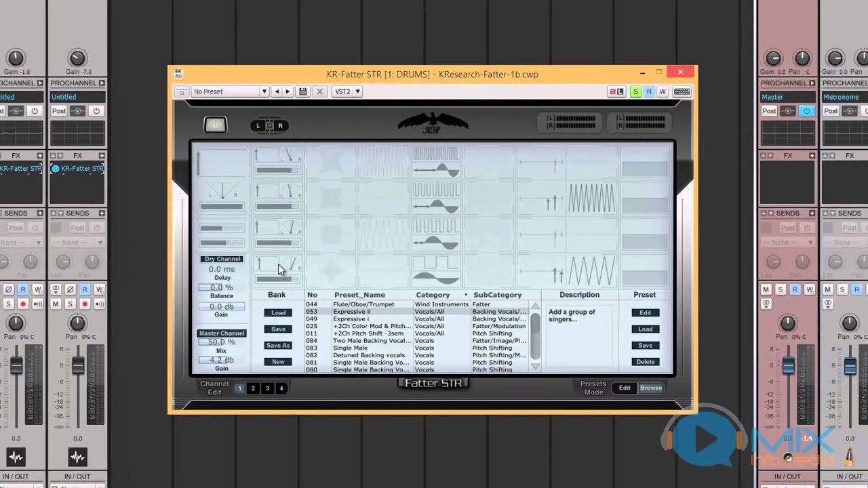Switch Presets Mode to Browse

click(x=651, y=388)
